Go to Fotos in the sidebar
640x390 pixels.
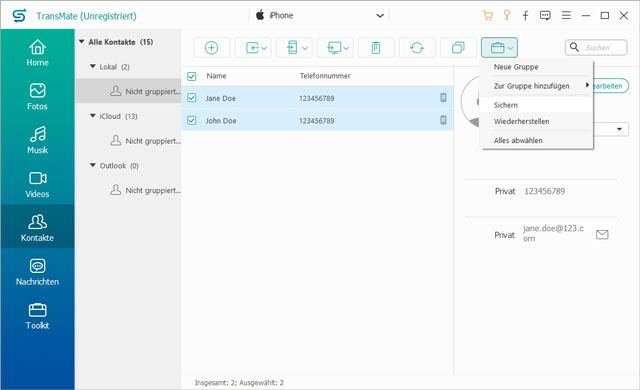(38, 97)
